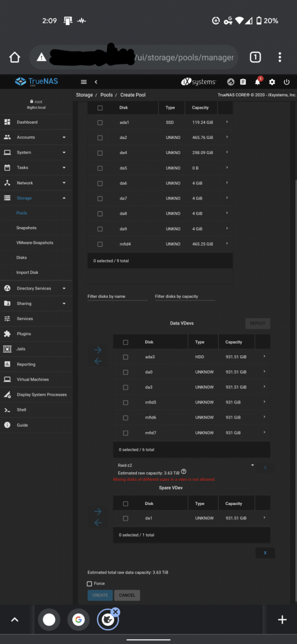297x644 pixels.
Task: Tap the white circle icon in bottom bar
Action: [x=49, y=620]
